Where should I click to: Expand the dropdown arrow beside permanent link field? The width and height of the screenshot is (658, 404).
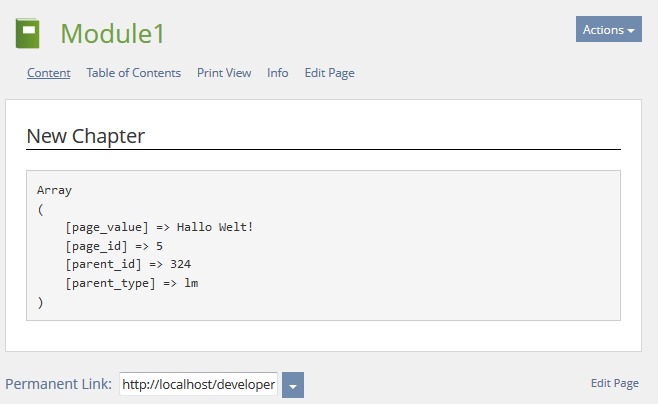coord(293,385)
